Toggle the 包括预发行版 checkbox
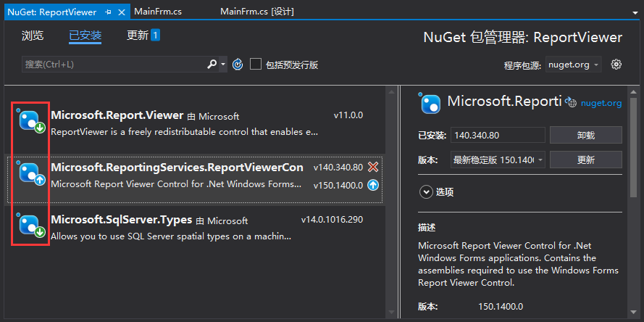The height and width of the screenshot is (322, 644). coord(256,64)
